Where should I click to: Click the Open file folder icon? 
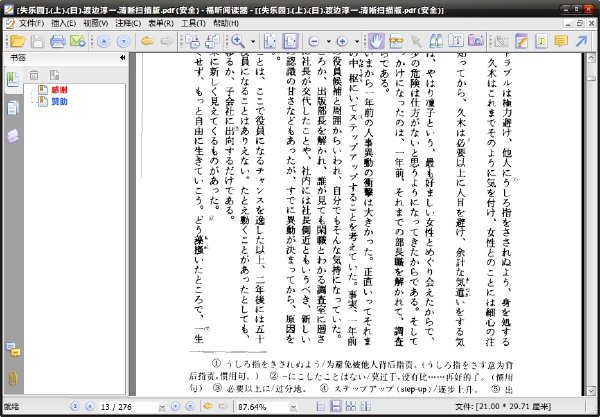[18, 41]
